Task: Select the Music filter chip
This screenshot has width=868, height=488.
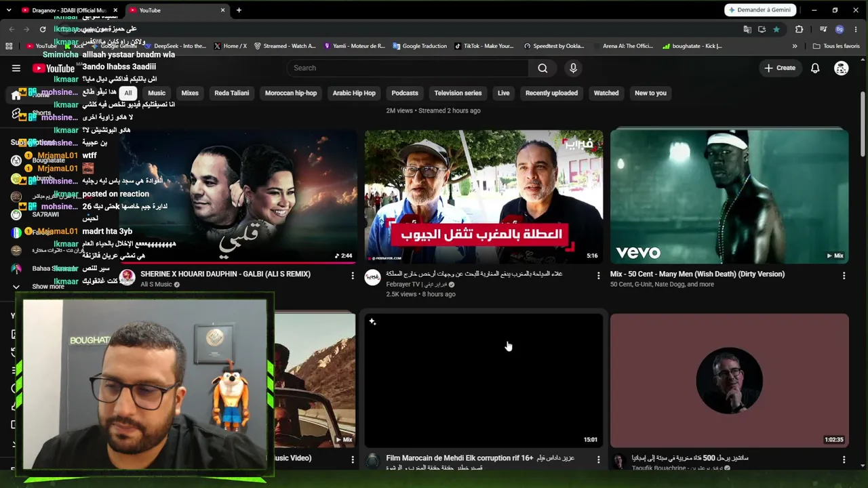Action: click(157, 93)
